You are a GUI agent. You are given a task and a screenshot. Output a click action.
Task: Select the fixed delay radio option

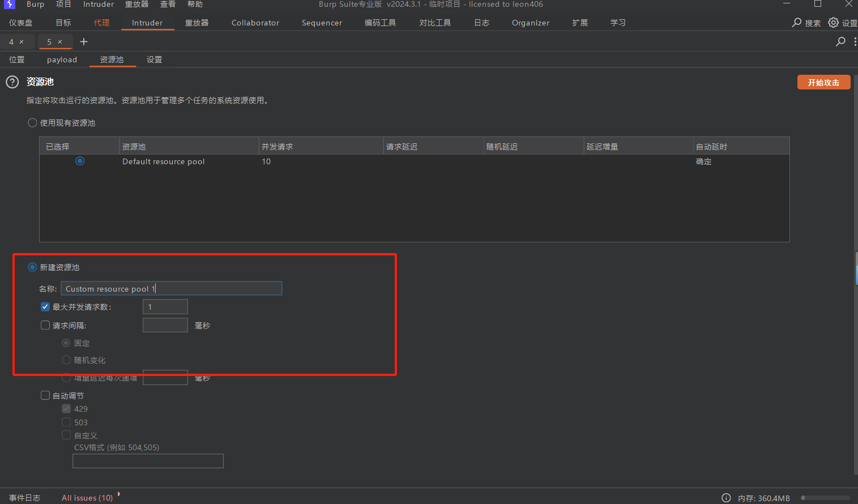point(66,343)
